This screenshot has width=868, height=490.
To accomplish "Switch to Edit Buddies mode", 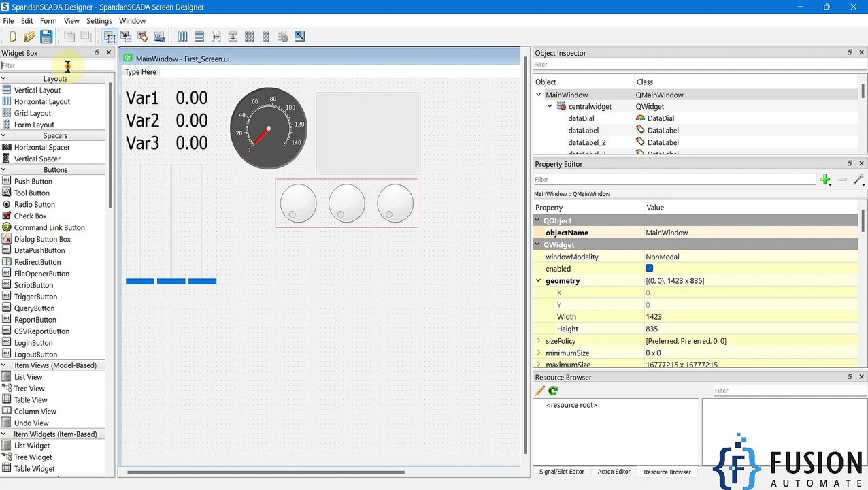I will 143,37.
